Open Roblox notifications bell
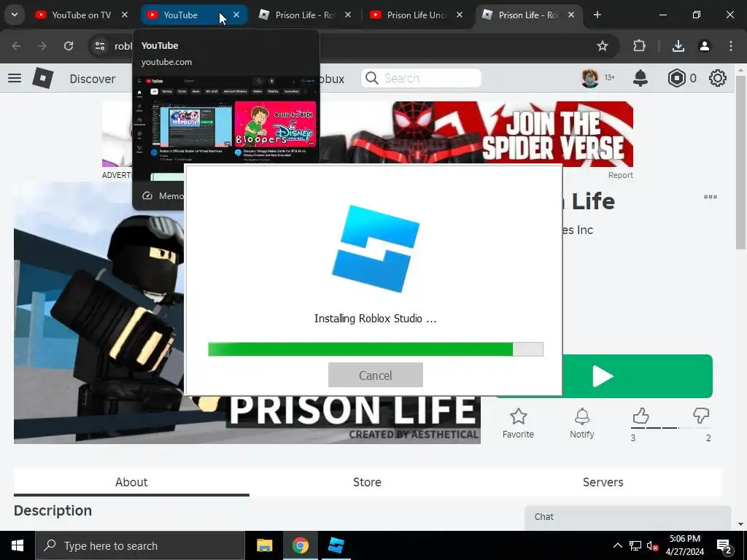Viewport: 747px width, 560px height. click(x=640, y=78)
